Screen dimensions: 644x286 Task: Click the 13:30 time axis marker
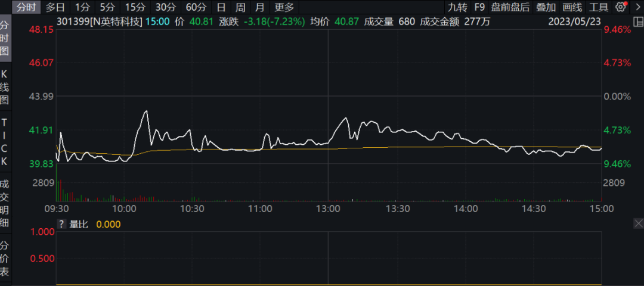[398, 209]
